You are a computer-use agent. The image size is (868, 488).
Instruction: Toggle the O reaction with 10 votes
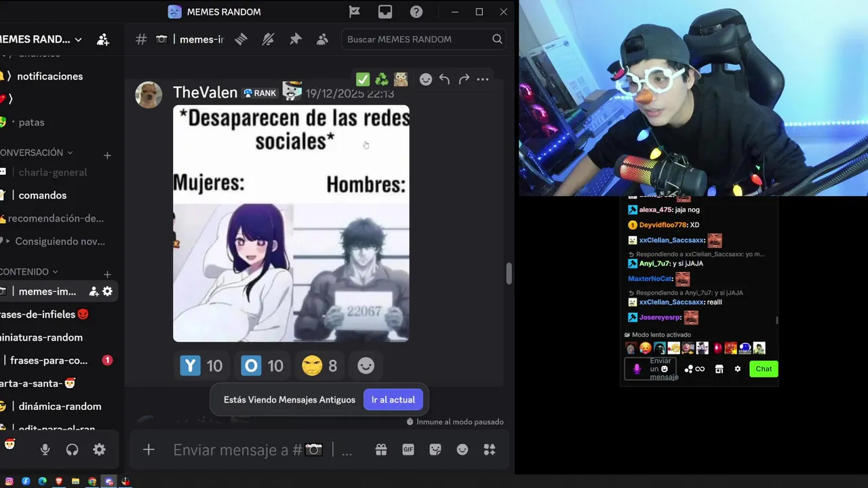[262, 366]
